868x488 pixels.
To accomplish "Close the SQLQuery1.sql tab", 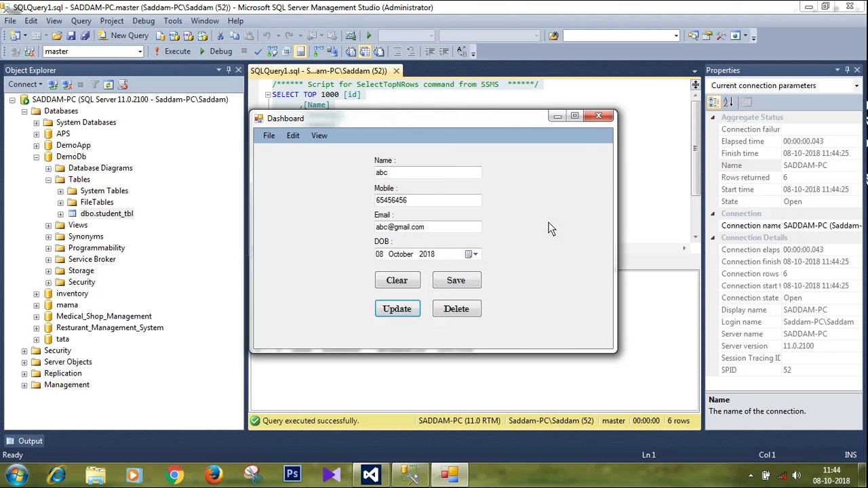I will [397, 70].
